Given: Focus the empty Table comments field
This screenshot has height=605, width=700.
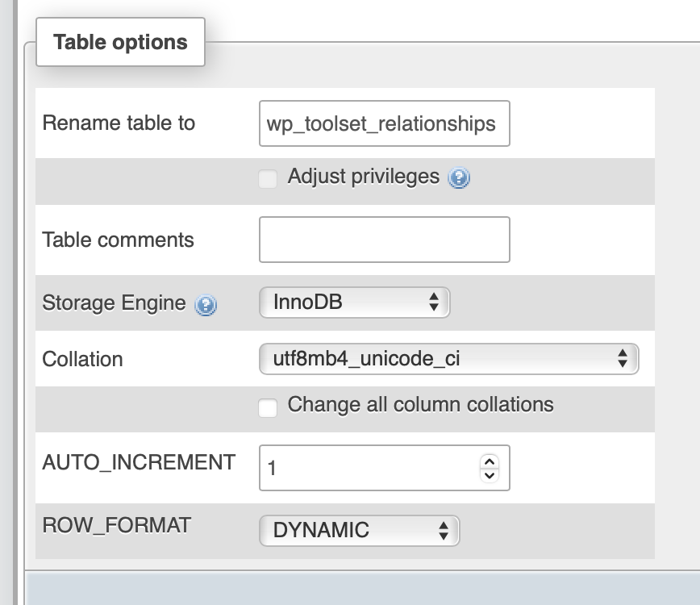Looking at the screenshot, I should click(384, 240).
